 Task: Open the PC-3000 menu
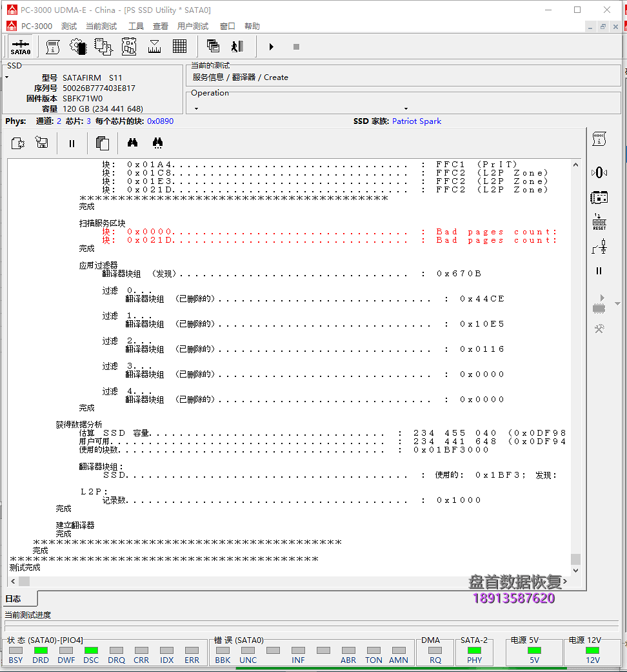[37, 26]
